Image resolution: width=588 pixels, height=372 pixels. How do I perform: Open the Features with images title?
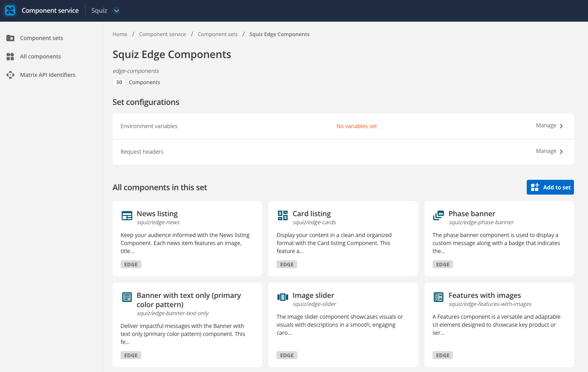[485, 296]
